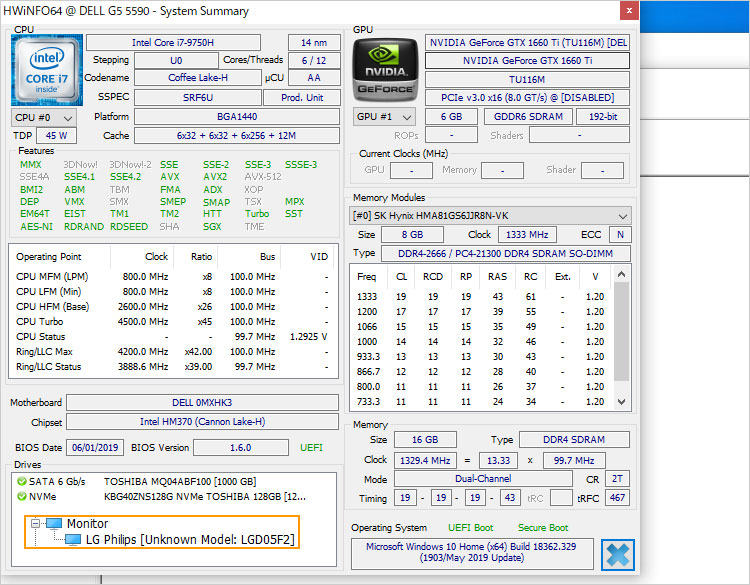Click the Windows 10 Home operating system field
Screen dimensions: 750x585
click(x=472, y=553)
